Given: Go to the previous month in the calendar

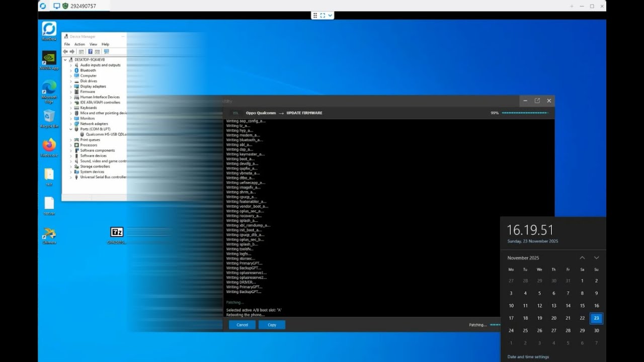Looking at the screenshot, I should click(x=582, y=258).
